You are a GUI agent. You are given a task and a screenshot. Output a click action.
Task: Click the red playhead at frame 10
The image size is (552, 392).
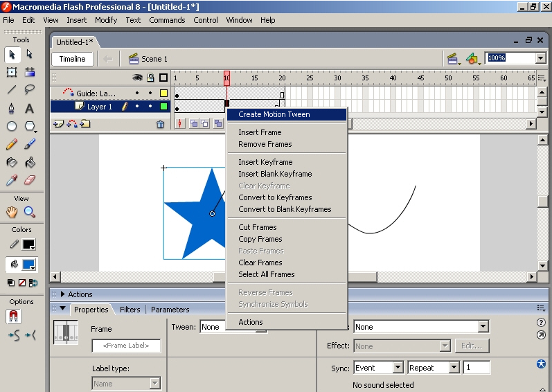[226, 78]
